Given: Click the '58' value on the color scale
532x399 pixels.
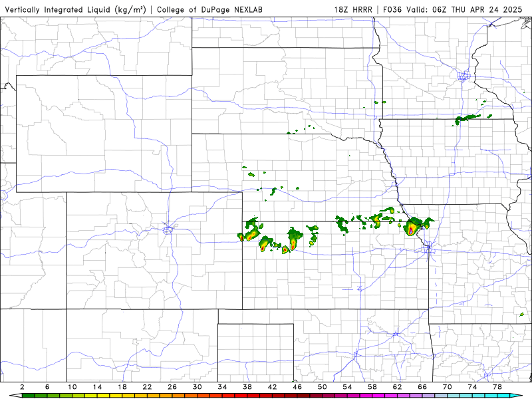Looking at the screenshot, I should tap(372, 387).
